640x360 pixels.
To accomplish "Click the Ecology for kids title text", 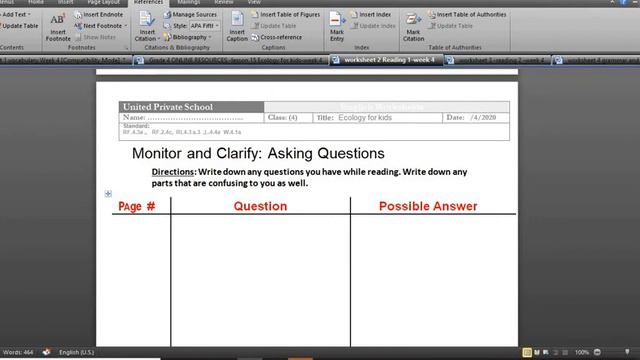I will point(365,118).
